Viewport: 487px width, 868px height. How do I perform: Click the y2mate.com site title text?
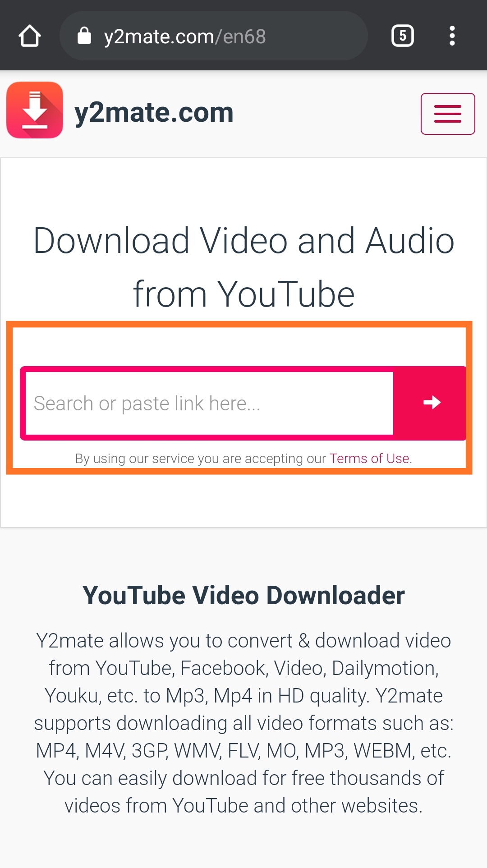(154, 112)
